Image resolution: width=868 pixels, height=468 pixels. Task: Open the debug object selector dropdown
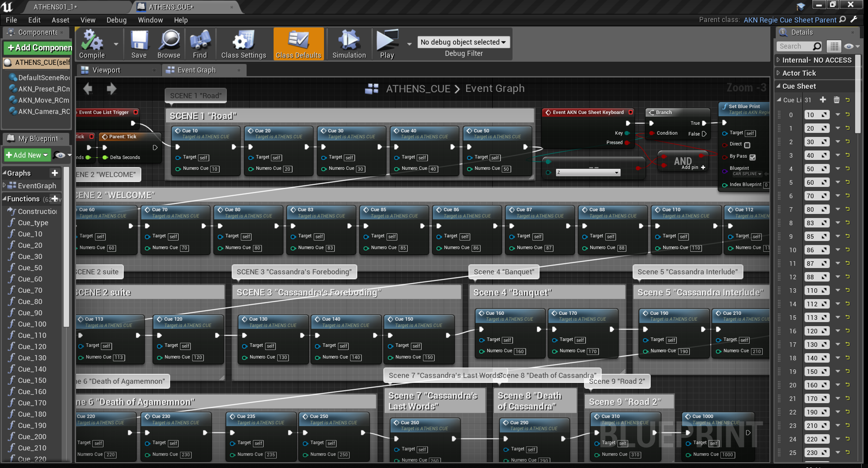(x=463, y=42)
